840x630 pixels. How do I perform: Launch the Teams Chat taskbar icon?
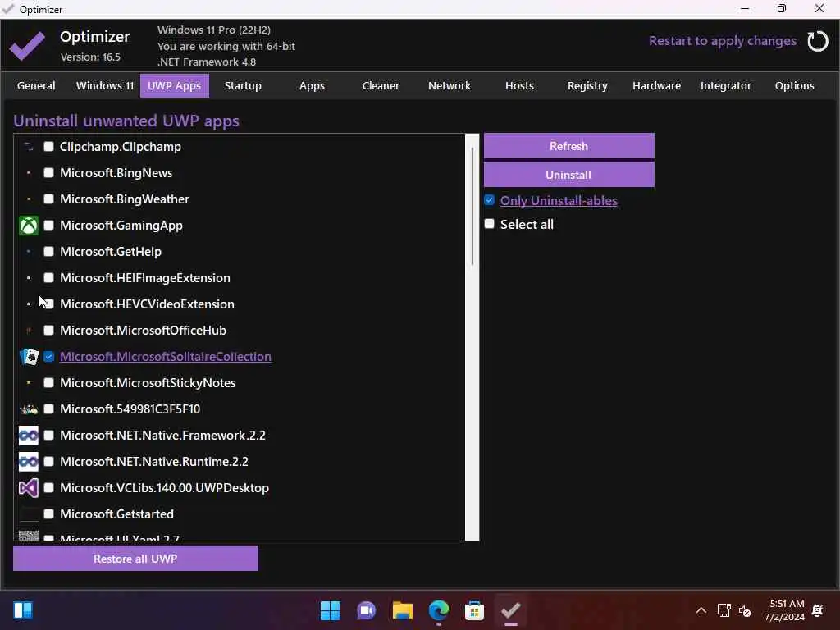click(x=366, y=610)
